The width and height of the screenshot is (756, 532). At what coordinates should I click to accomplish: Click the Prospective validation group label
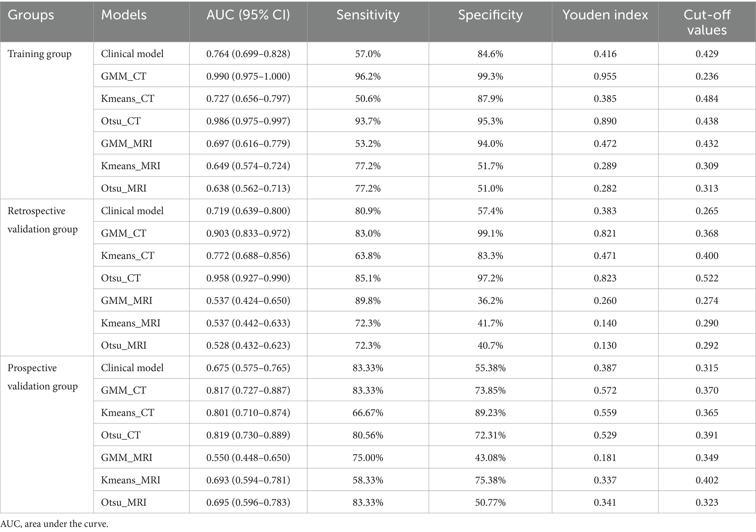42,377
